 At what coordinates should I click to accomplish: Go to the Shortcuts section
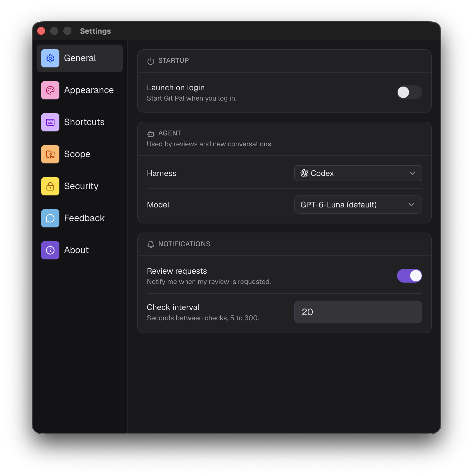(80, 122)
